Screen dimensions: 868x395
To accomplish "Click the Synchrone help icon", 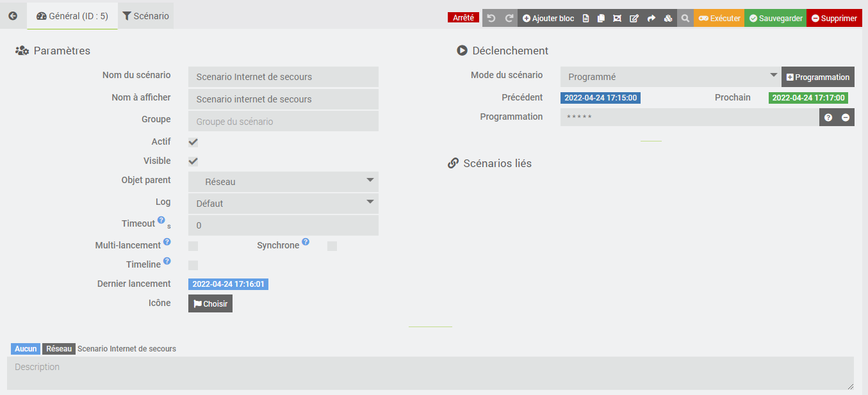I will 306,242.
